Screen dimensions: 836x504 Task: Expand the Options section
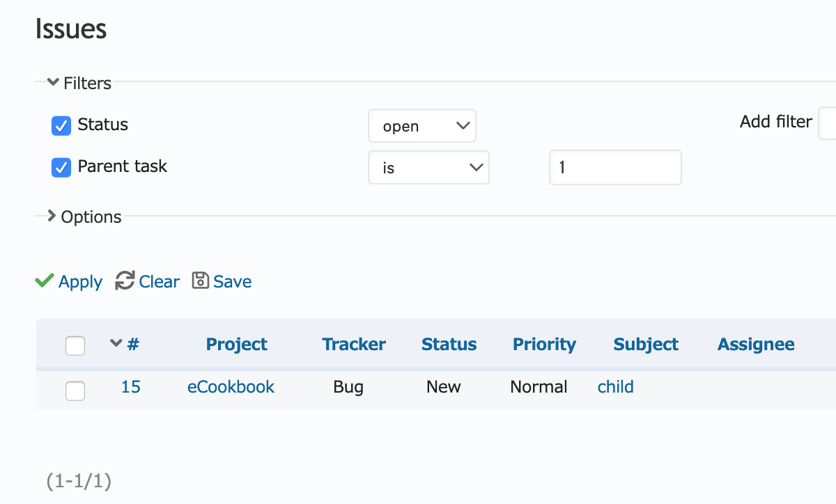pos(84,217)
